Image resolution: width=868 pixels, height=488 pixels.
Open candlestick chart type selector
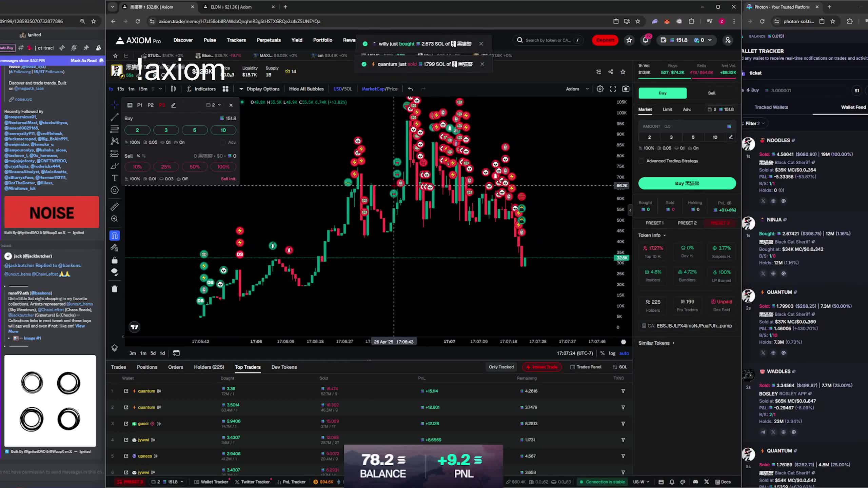click(x=173, y=89)
